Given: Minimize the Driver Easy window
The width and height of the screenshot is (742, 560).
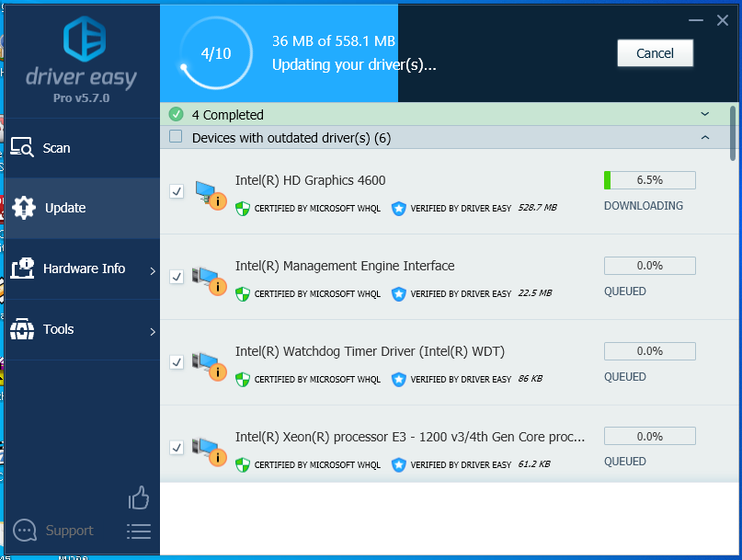Looking at the screenshot, I should 696,20.
